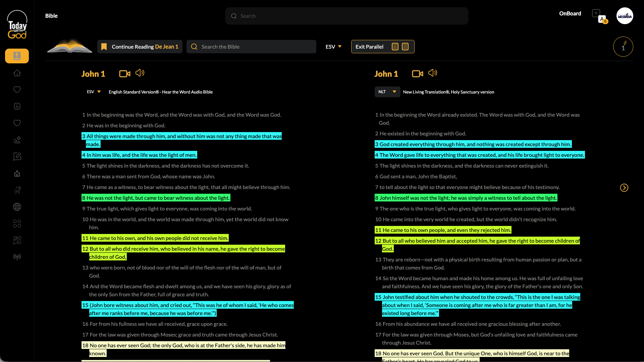This screenshot has width=644, height=362.
Task: Play audio for the ESV John 1
Action: tap(140, 73)
